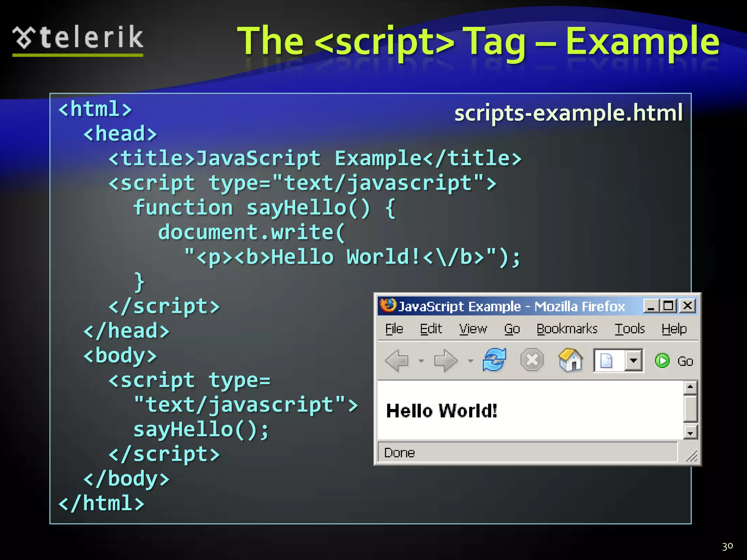Maximize the Firefox window
Image resolution: width=747 pixels, height=560 pixels.
[x=668, y=306]
